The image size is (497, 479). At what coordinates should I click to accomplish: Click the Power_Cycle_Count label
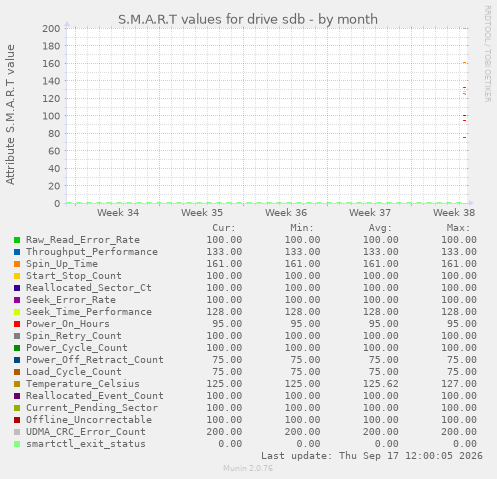coord(77,348)
